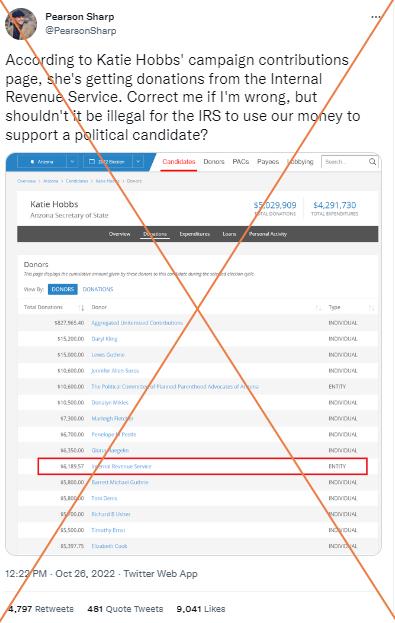The height and width of the screenshot is (623, 395).
Task: Select the Candidates nav tab
Action: pos(179,162)
